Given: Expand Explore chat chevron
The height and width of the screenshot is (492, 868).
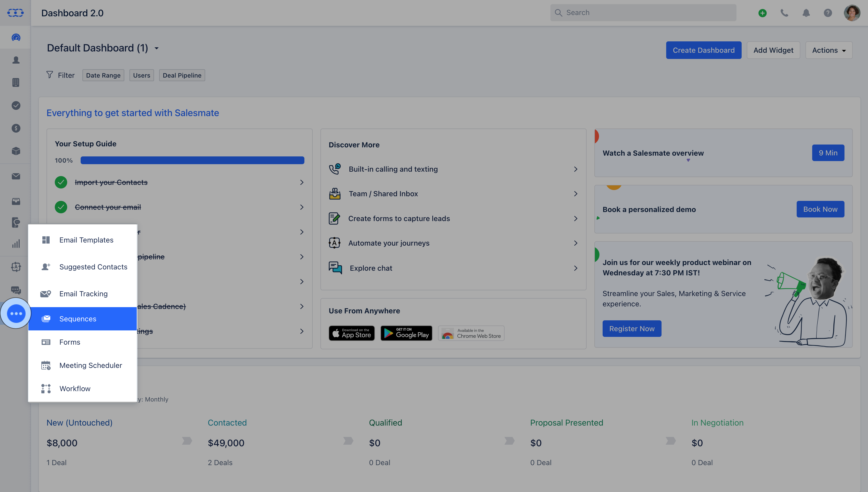Looking at the screenshot, I should pyautogui.click(x=575, y=268).
